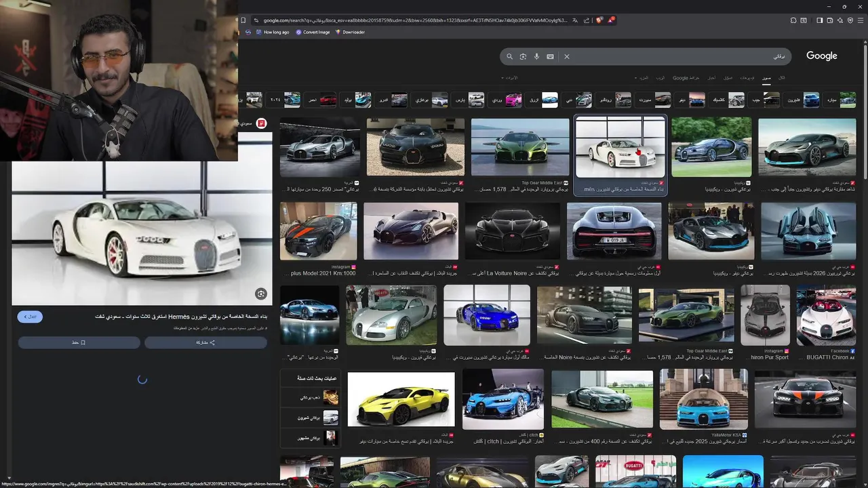
Task: Expand the الأدوات (Tools) dropdown
Action: 509,78
